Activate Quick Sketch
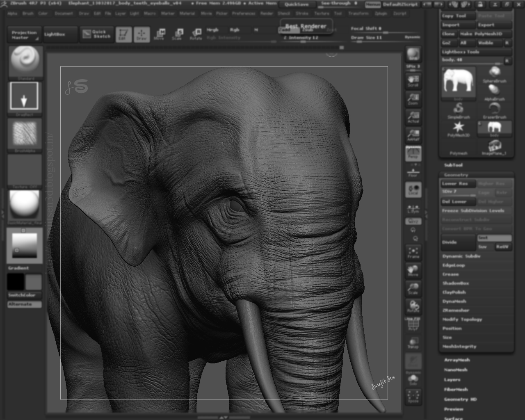 [96, 35]
